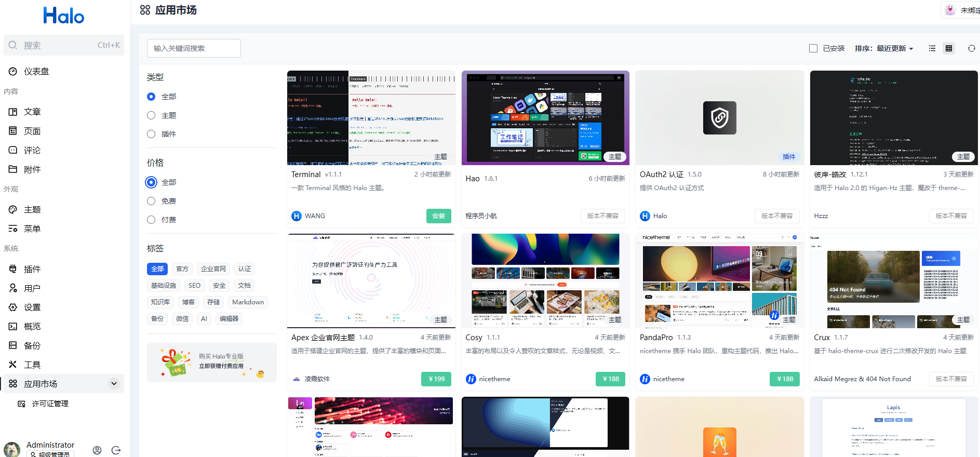Switch to list view layout icon

coord(932,48)
